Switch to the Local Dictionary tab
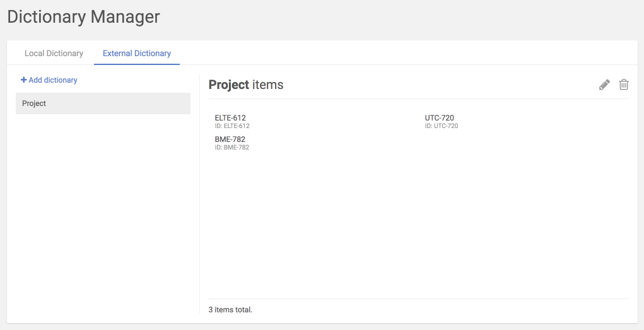The width and height of the screenshot is (644, 330). [x=54, y=54]
